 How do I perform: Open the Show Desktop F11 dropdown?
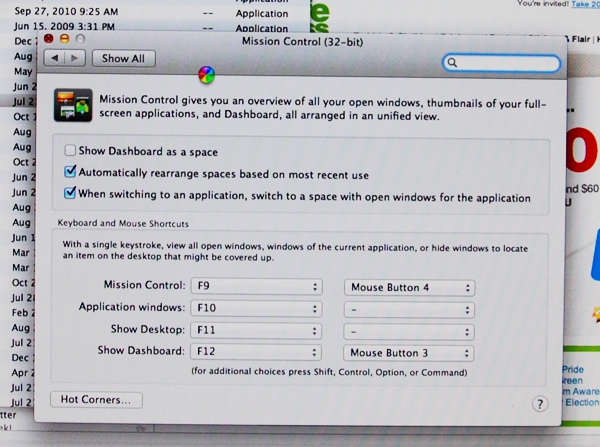click(256, 330)
